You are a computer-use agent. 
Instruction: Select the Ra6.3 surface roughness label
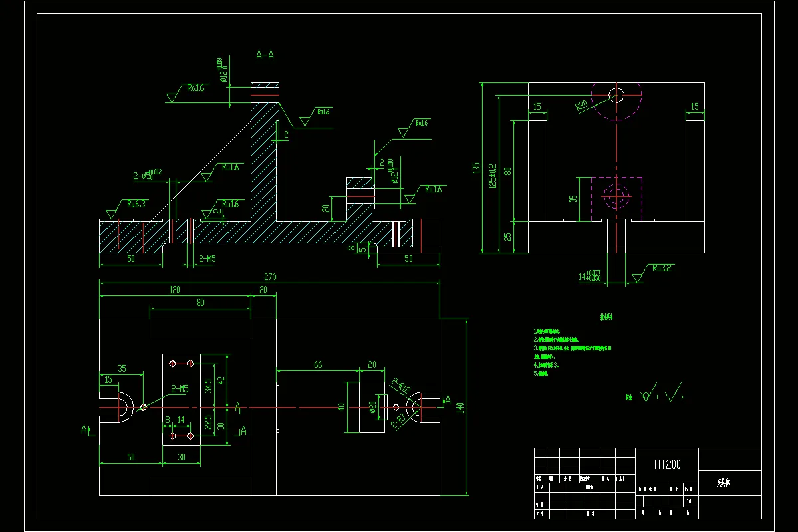coord(136,204)
